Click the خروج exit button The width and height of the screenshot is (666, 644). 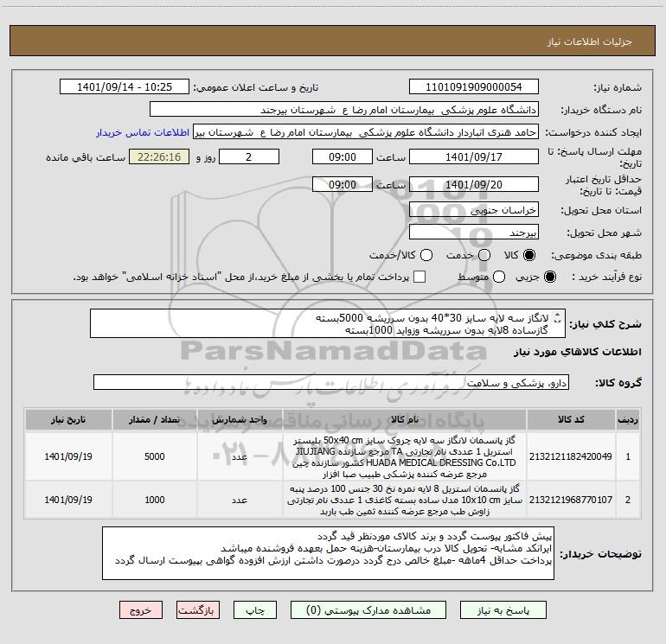[x=141, y=610]
